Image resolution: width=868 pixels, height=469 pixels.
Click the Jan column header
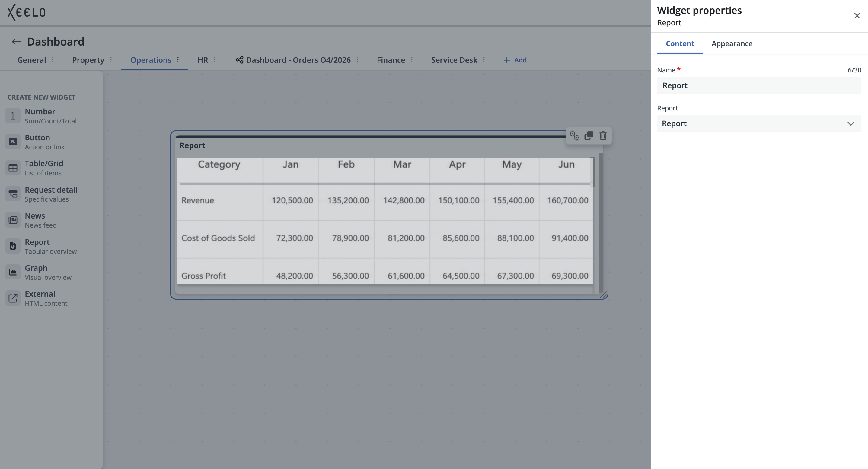pos(290,164)
